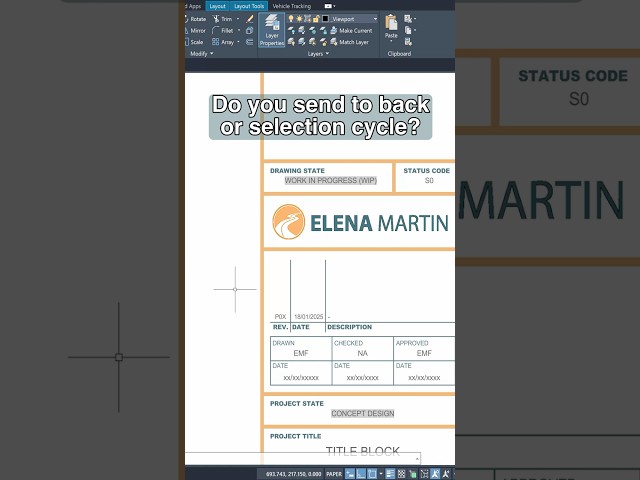
Task: Click the coordinates readout 693.743, 217.150
Action: (x=293, y=474)
